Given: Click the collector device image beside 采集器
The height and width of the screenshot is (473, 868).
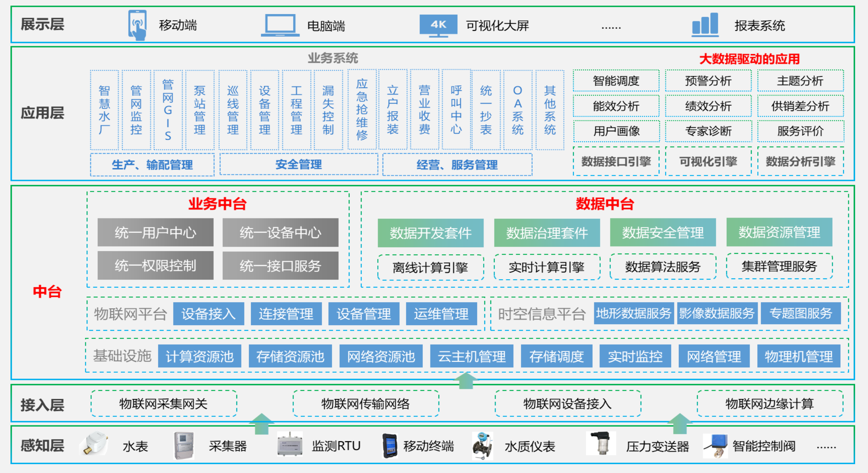Looking at the screenshot, I should click(x=184, y=445).
